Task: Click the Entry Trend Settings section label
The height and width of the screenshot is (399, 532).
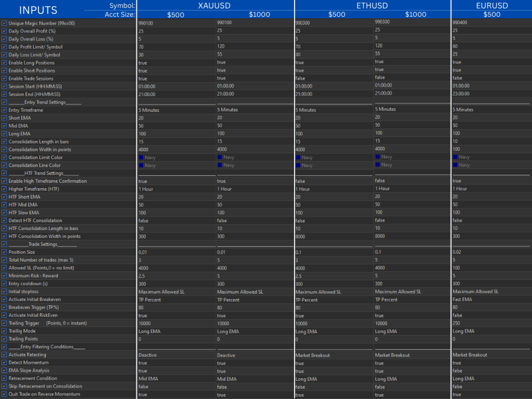Action: [45, 102]
